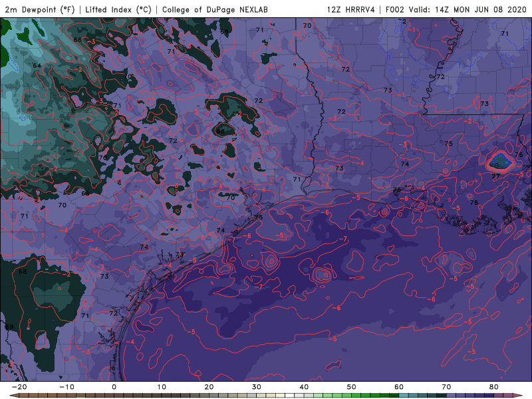Viewport: 532px width, 399px height.
Task: Click the '50' colorbar tick label
Action: (352, 387)
